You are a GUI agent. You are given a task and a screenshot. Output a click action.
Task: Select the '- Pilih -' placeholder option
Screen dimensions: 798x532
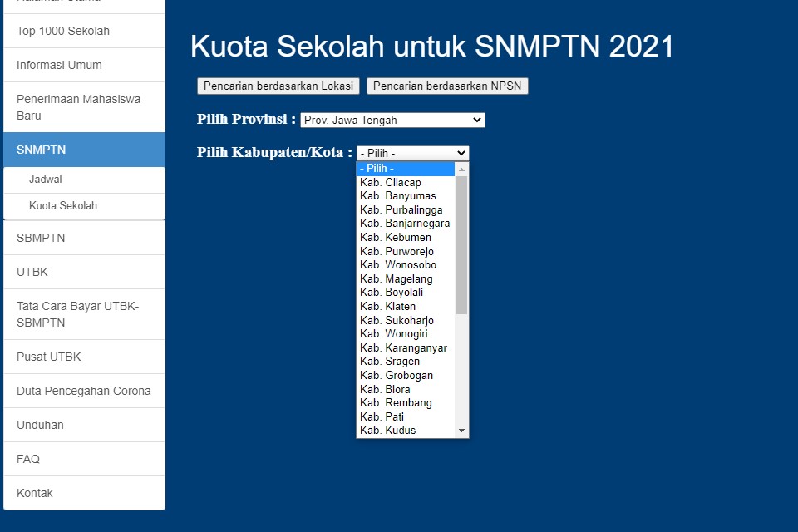pyautogui.click(x=406, y=169)
